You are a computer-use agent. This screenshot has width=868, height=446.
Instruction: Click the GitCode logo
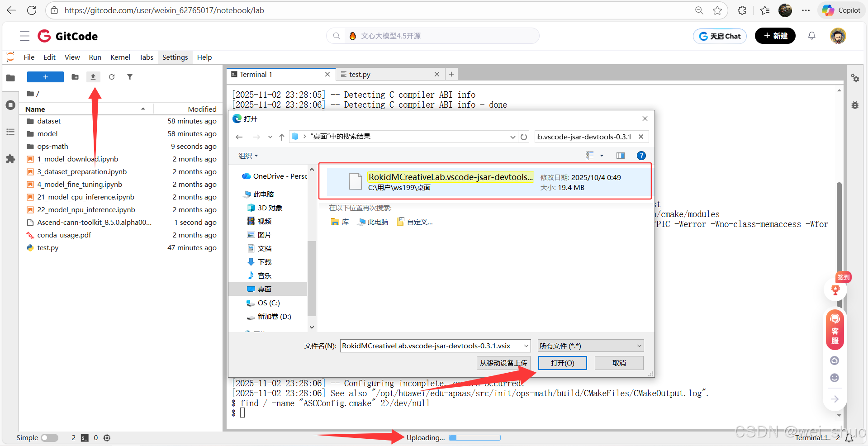click(68, 36)
